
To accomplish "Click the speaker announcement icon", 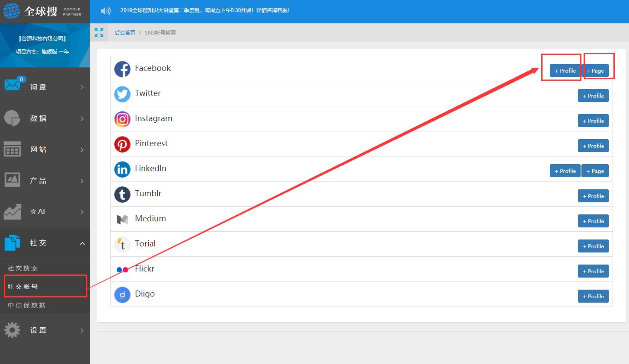I will [105, 11].
